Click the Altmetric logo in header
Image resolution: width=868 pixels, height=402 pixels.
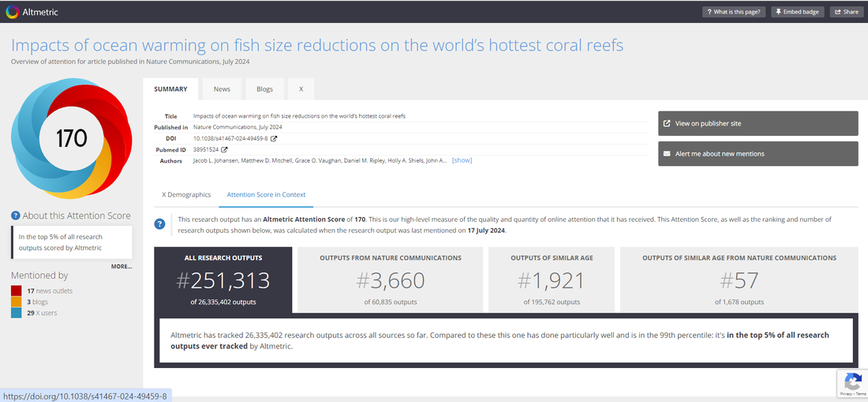point(32,12)
